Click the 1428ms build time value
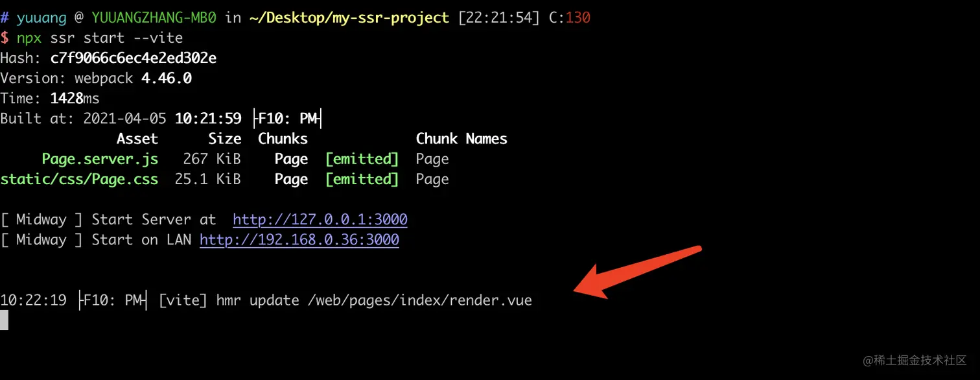Screen dimensions: 980x380 pos(75,99)
